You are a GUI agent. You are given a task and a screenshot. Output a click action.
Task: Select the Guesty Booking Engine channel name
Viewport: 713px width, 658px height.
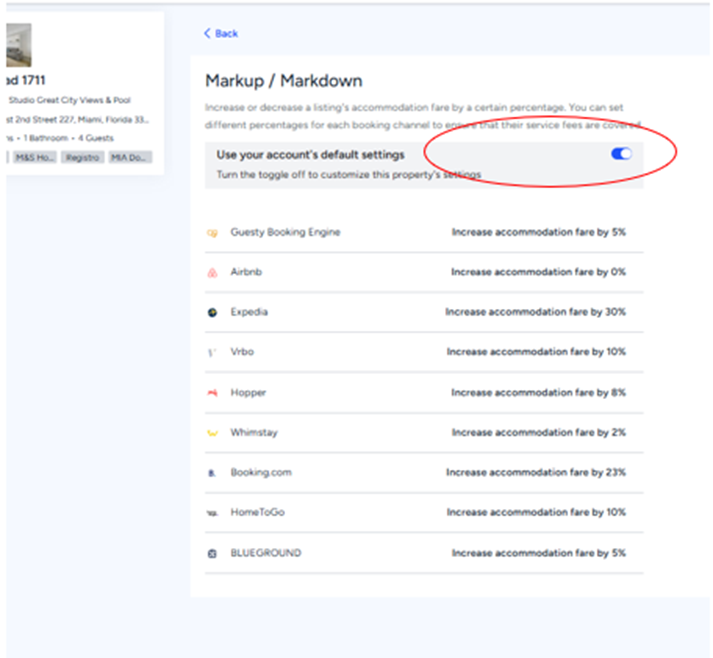[285, 232]
